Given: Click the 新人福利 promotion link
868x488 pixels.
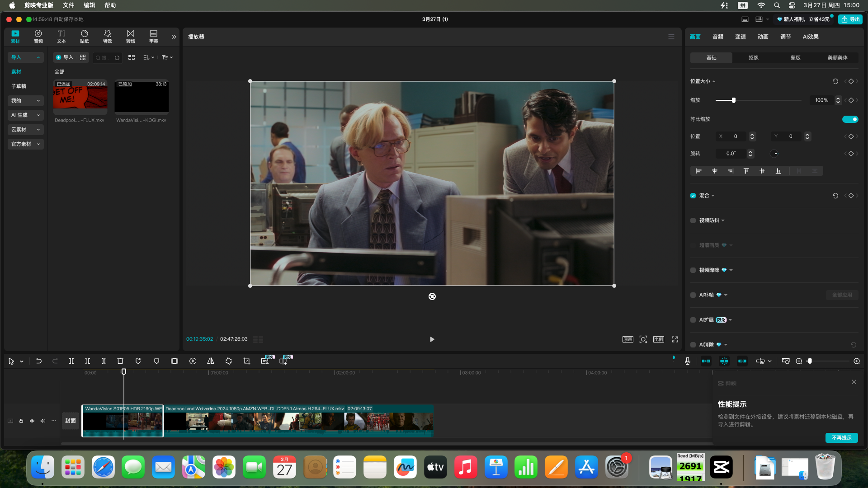Looking at the screenshot, I should click(x=803, y=19).
